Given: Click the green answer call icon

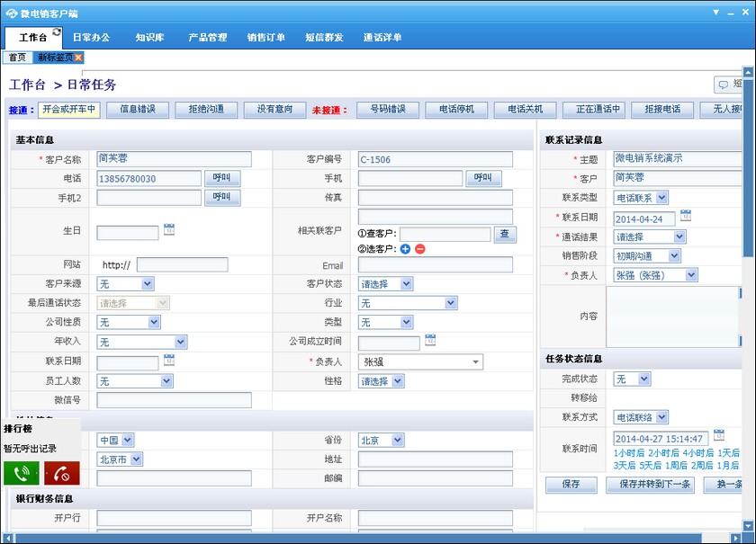Looking at the screenshot, I should pyautogui.click(x=22, y=473).
